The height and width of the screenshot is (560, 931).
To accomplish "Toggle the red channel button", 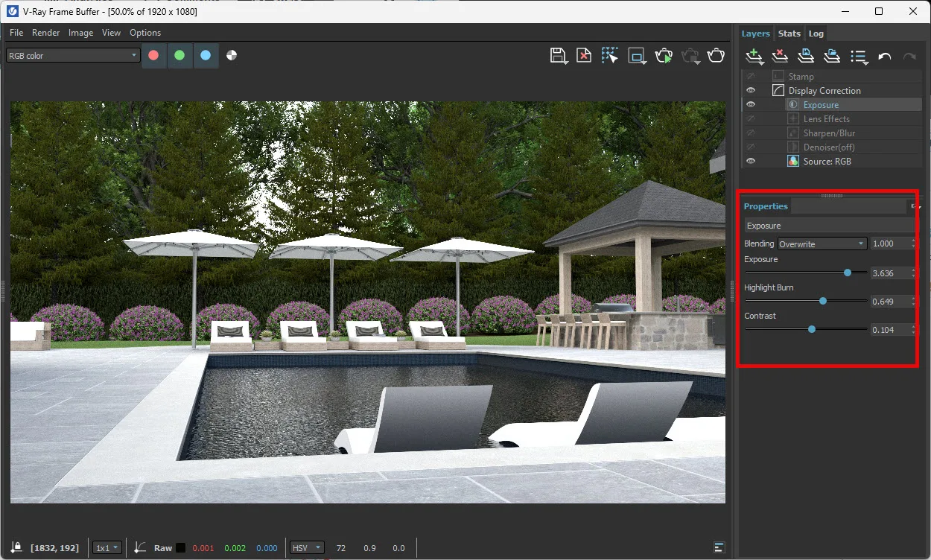I will [x=154, y=56].
